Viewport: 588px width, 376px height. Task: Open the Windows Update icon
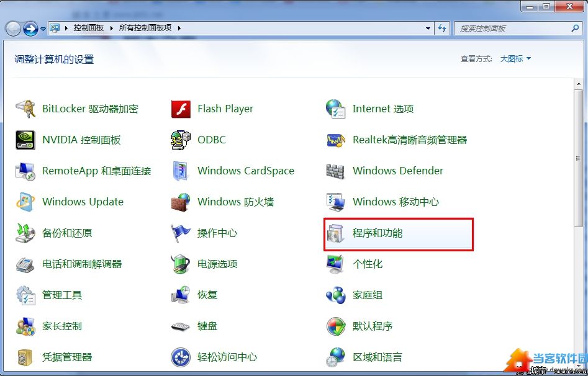click(x=25, y=202)
